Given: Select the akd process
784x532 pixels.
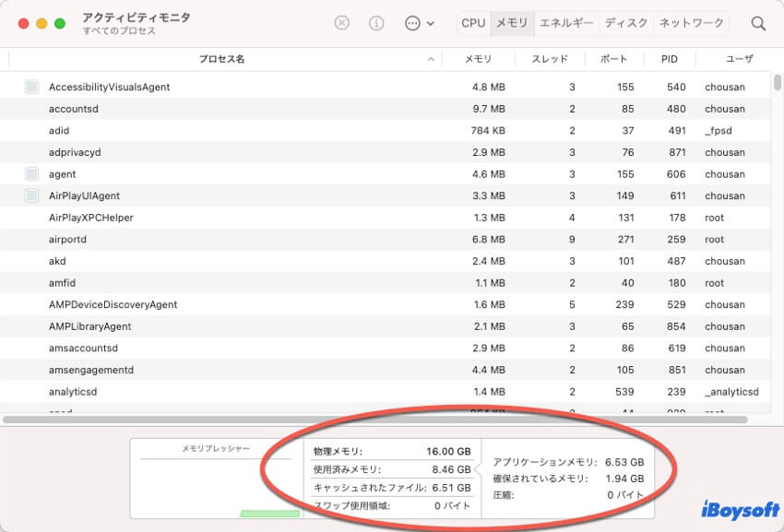Looking at the screenshot, I should click(385, 261).
